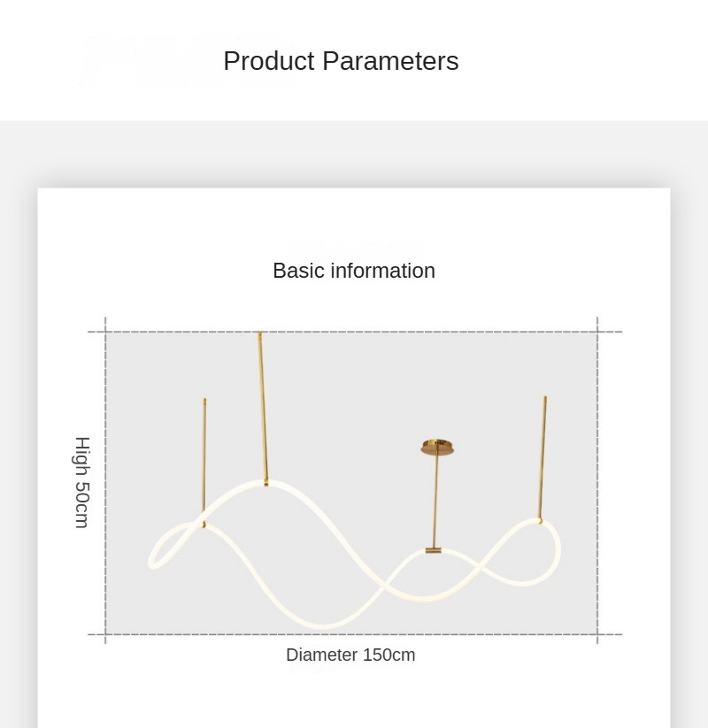Click the tallest gold suspension rod

[262, 407]
